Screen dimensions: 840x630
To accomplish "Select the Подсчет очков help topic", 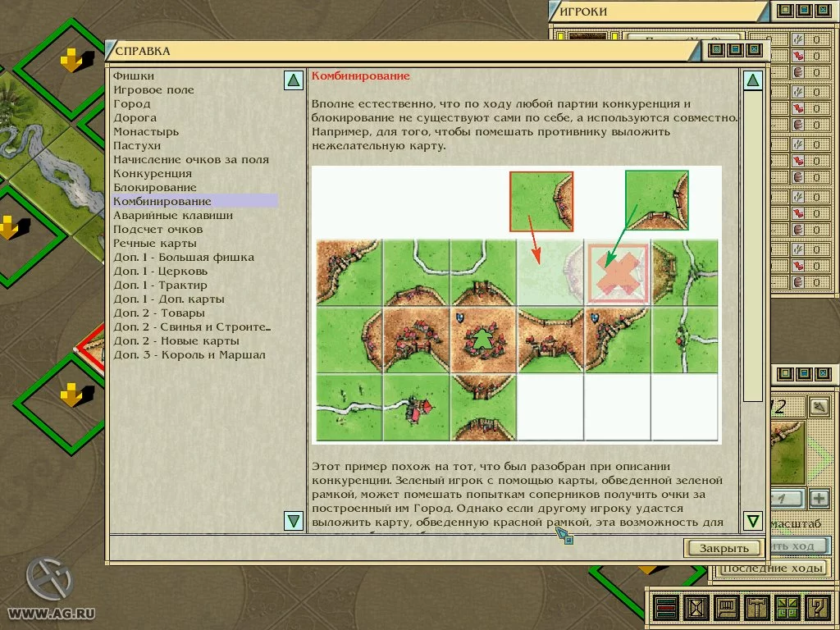I will click(x=157, y=230).
